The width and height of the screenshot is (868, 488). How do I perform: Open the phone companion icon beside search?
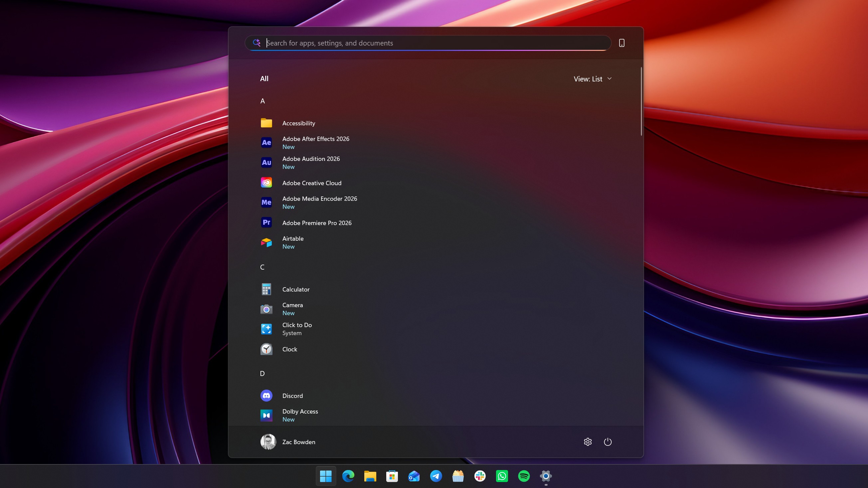coord(622,43)
